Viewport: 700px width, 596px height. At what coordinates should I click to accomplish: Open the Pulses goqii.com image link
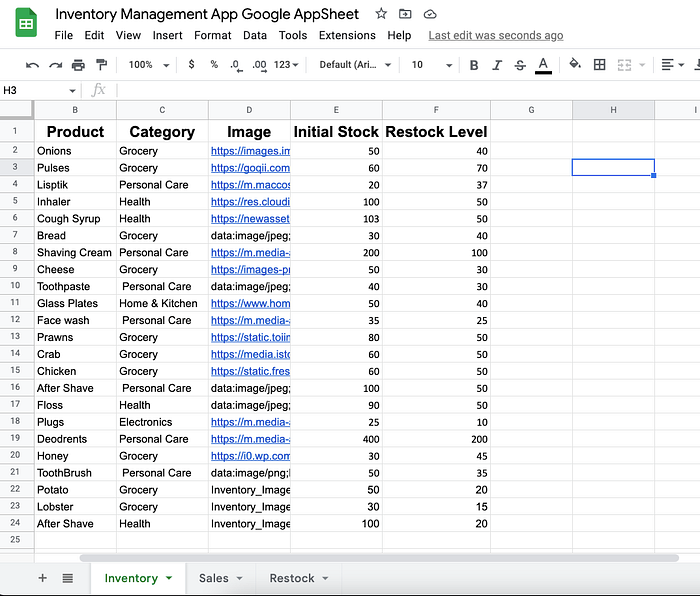[250, 168]
